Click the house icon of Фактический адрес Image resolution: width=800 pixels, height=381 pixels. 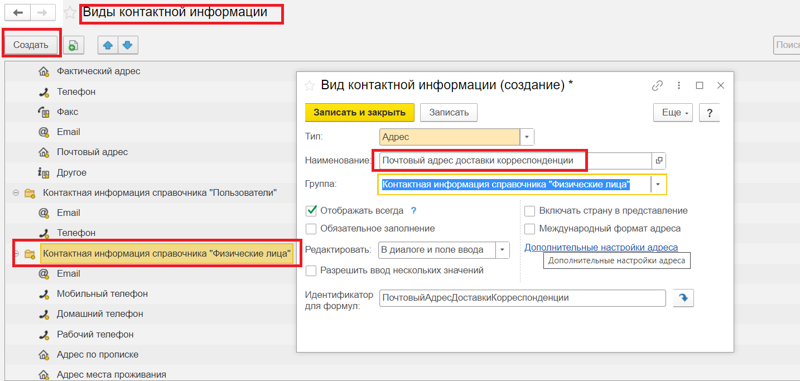point(44,71)
